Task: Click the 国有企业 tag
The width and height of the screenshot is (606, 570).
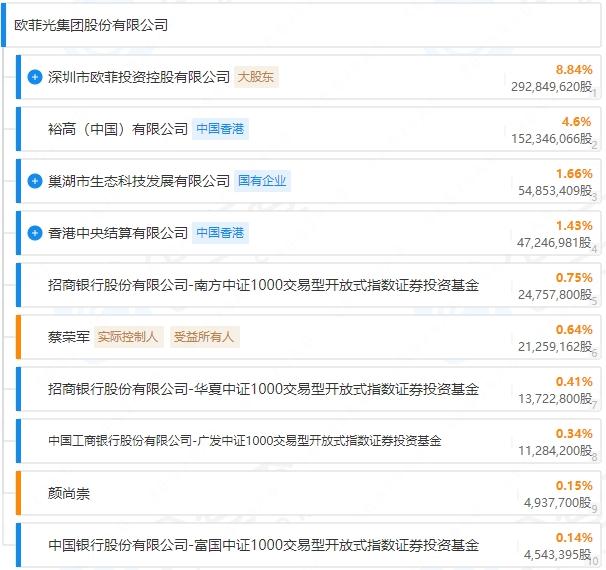Action: pos(262,181)
